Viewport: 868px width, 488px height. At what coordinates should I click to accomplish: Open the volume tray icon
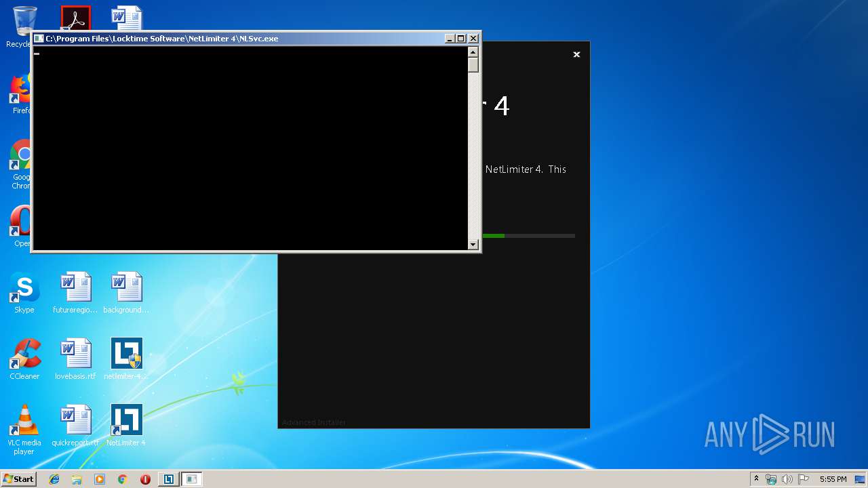[x=787, y=479]
